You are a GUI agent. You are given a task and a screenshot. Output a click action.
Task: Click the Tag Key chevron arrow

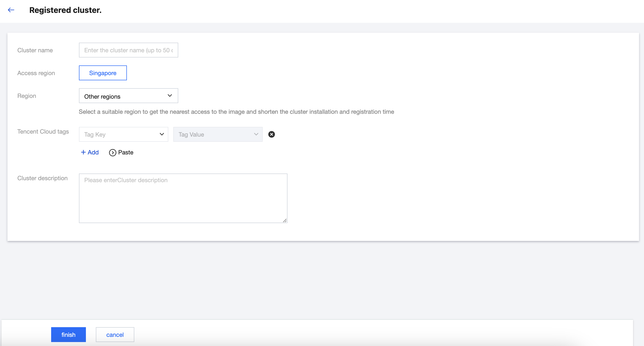point(162,134)
